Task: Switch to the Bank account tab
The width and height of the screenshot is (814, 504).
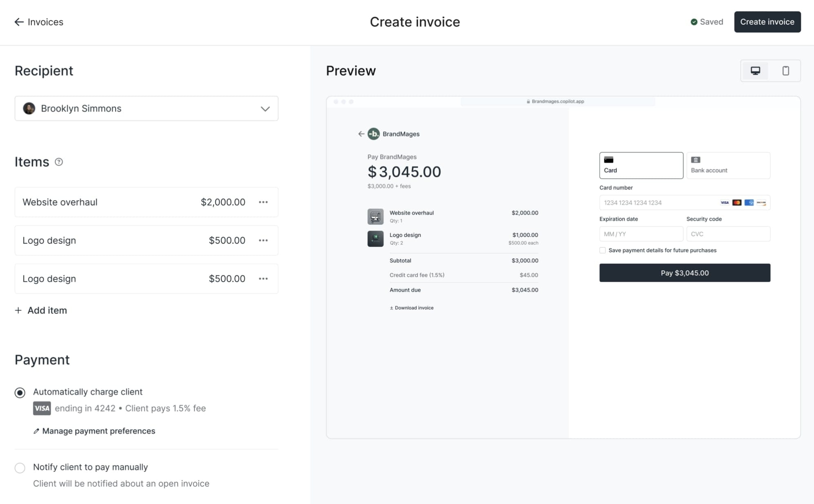Action: click(x=728, y=165)
